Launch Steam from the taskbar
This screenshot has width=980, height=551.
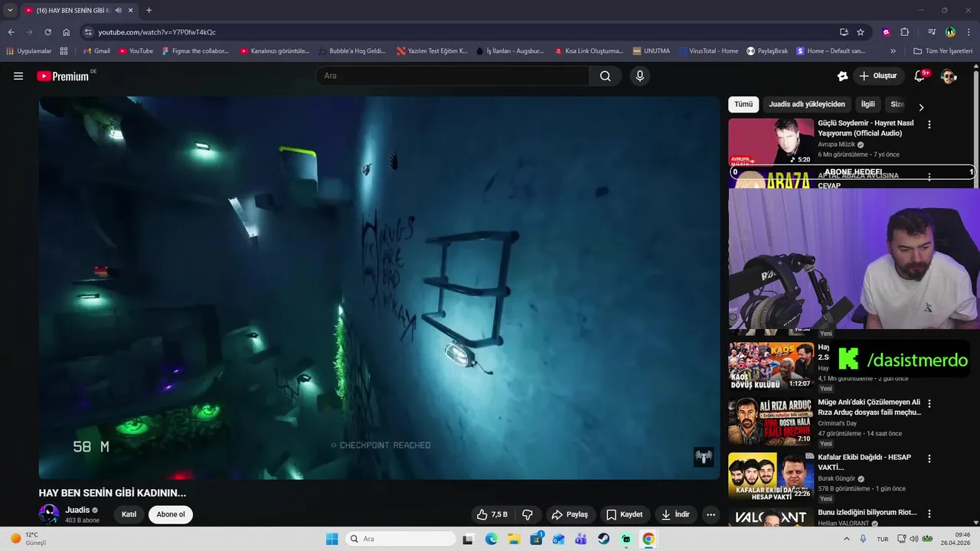(x=603, y=539)
